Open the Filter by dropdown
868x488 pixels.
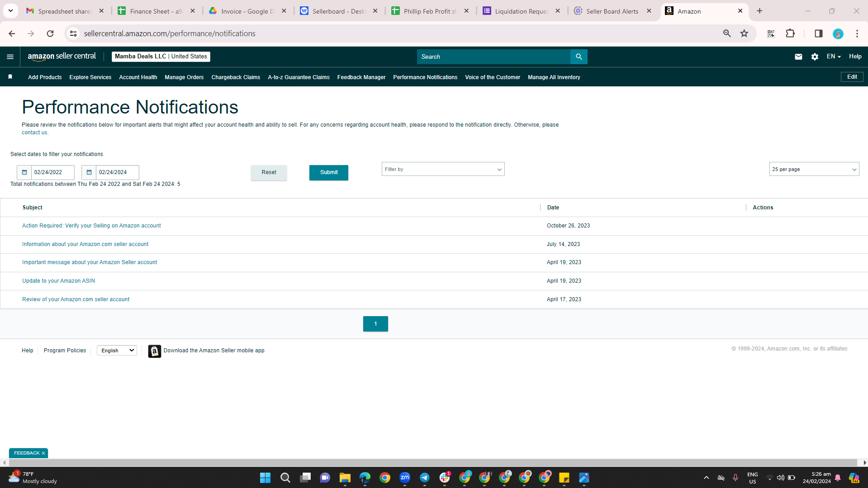pyautogui.click(x=443, y=169)
